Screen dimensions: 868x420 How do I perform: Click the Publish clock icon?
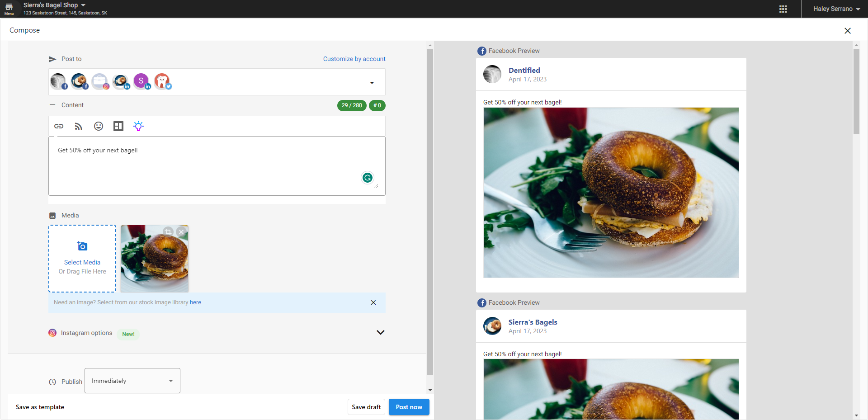coord(52,382)
